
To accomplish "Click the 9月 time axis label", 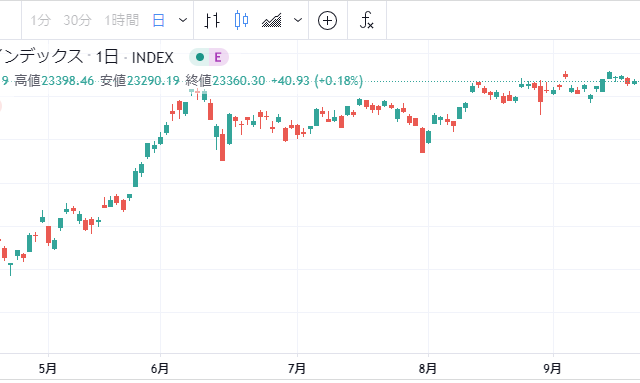I will 552,369.
